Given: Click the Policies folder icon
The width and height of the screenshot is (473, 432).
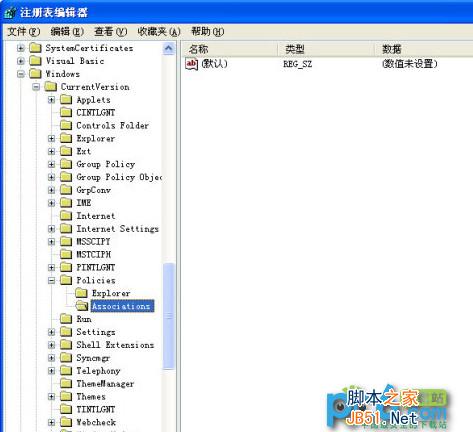Looking at the screenshot, I should point(66,280).
